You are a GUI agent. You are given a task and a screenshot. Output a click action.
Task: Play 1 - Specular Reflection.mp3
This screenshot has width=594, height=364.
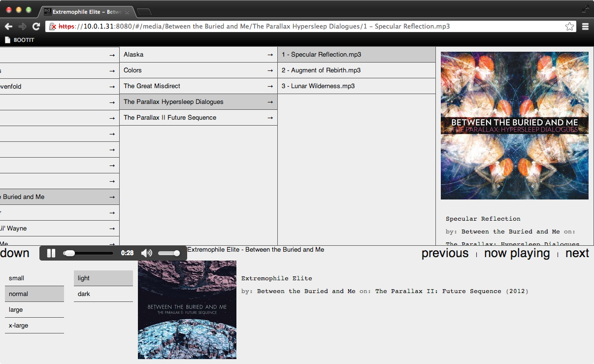[x=357, y=55]
